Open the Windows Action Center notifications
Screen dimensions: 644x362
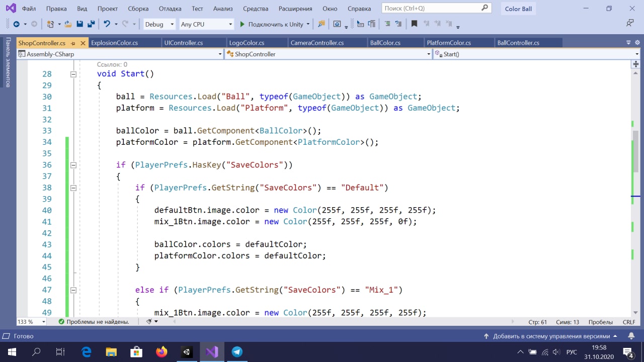[x=628, y=352]
